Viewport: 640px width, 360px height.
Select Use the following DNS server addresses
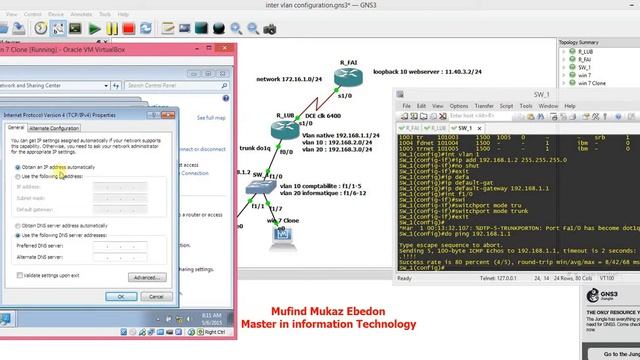point(18,236)
